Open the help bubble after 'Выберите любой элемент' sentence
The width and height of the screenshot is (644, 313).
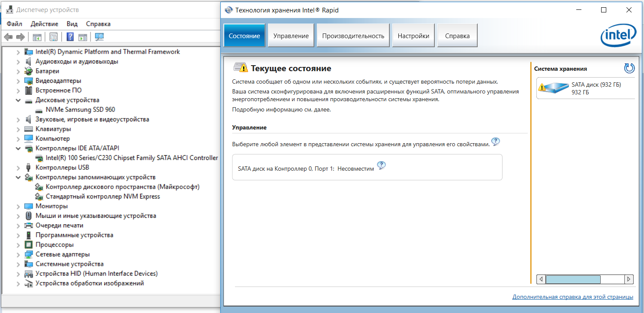495,141
